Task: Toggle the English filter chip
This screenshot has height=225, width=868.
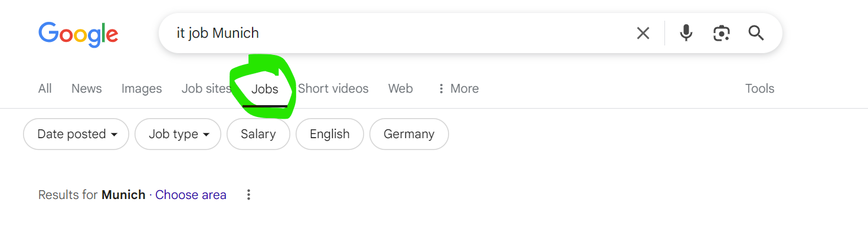Action: point(329,134)
